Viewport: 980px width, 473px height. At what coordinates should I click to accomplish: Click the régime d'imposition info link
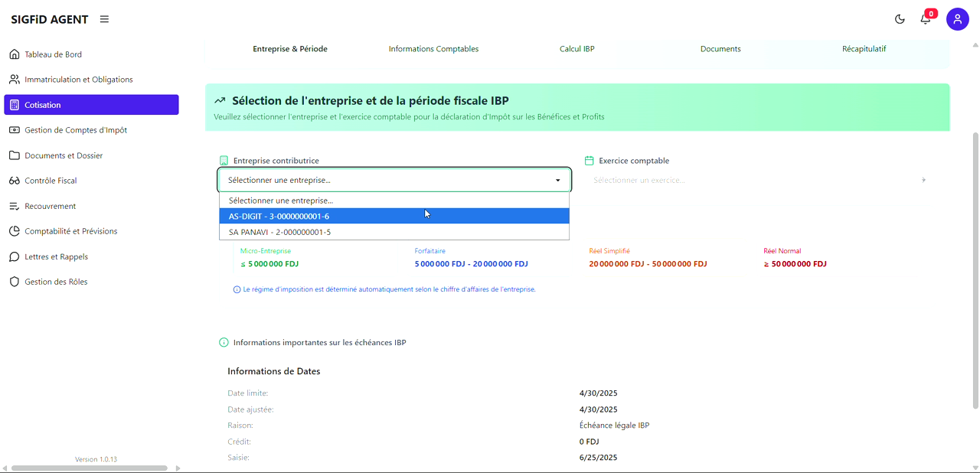(x=385, y=289)
